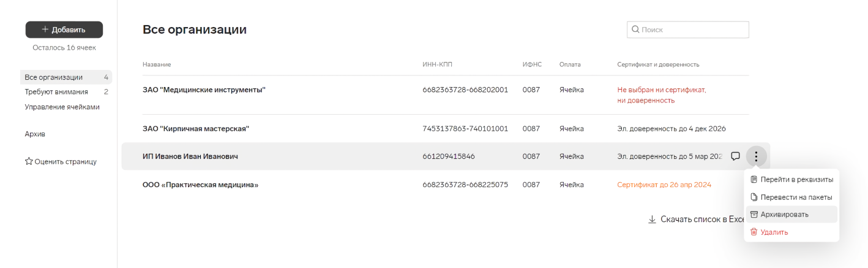Image resolution: width=868 pixels, height=268 pixels.
Task: Click the star icon next to Оценить страницу
Action: click(29, 161)
